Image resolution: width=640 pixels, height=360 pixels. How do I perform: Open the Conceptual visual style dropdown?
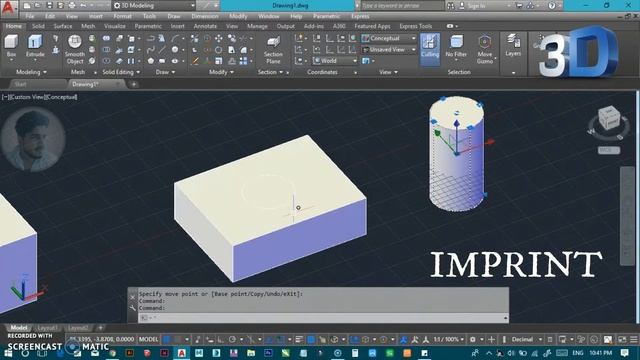pos(389,38)
